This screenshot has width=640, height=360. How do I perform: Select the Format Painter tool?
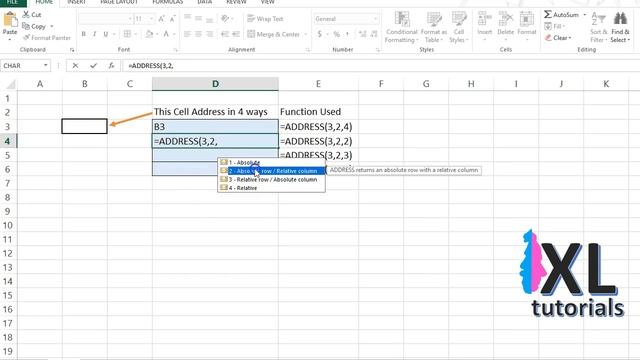pos(47,38)
